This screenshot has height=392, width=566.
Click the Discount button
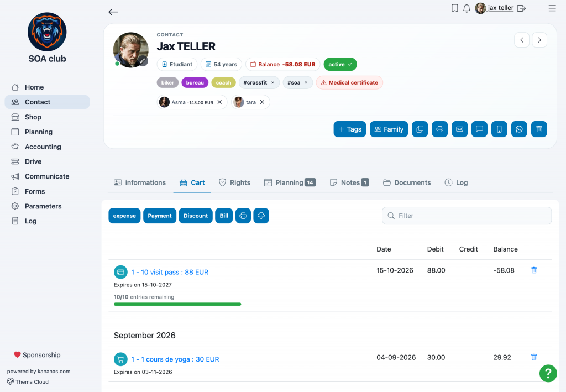(196, 216)
